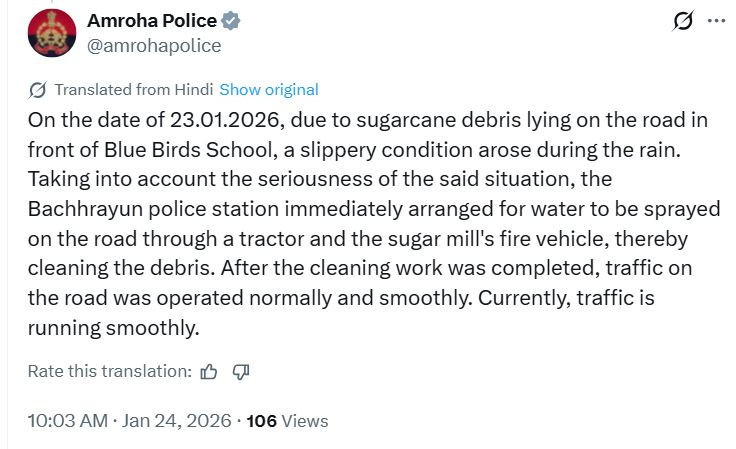Image resolution: width=736 pixels, height=449 pixels.
Task: Click the 106 view count number
Action: (262, 421)
